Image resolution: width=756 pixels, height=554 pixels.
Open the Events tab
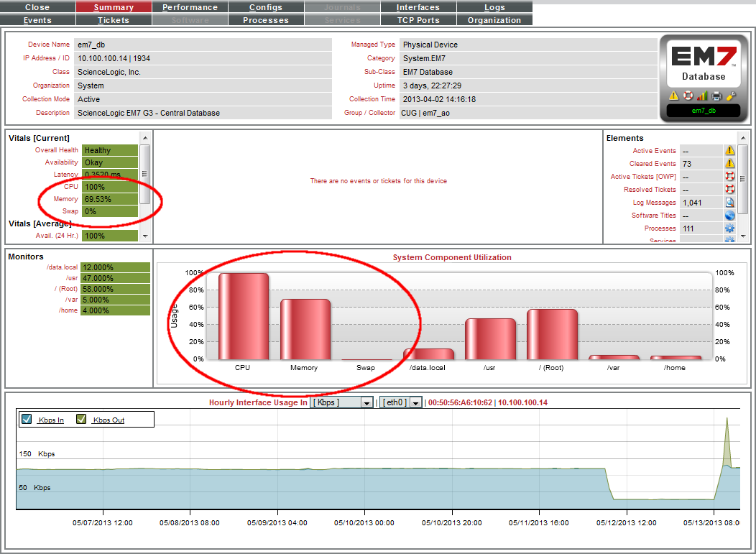[37, 20]
